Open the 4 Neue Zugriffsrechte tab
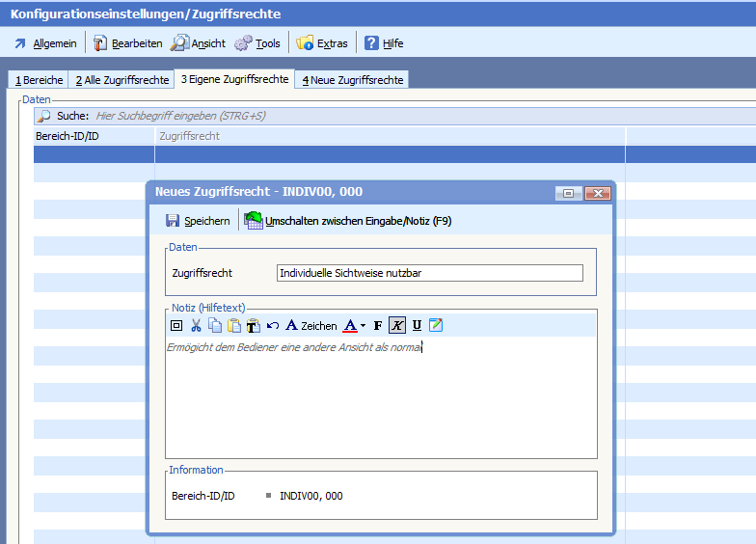 [352, 80]
